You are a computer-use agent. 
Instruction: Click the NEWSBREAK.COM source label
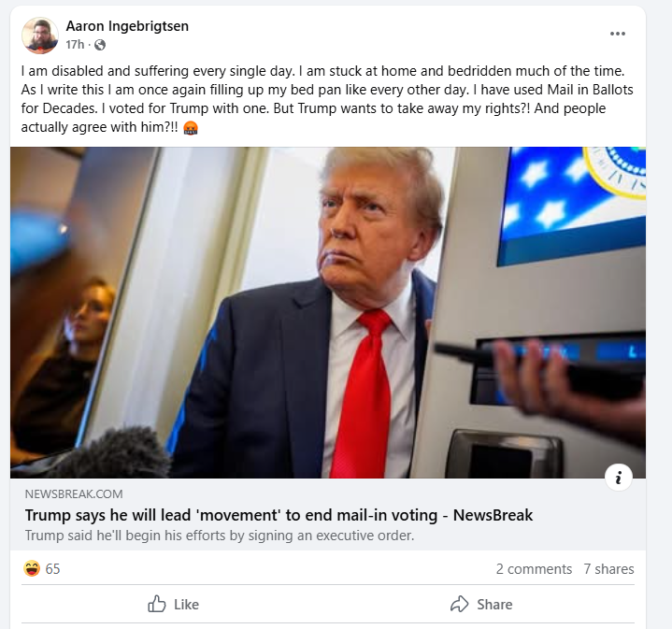[x=74, y=494]
